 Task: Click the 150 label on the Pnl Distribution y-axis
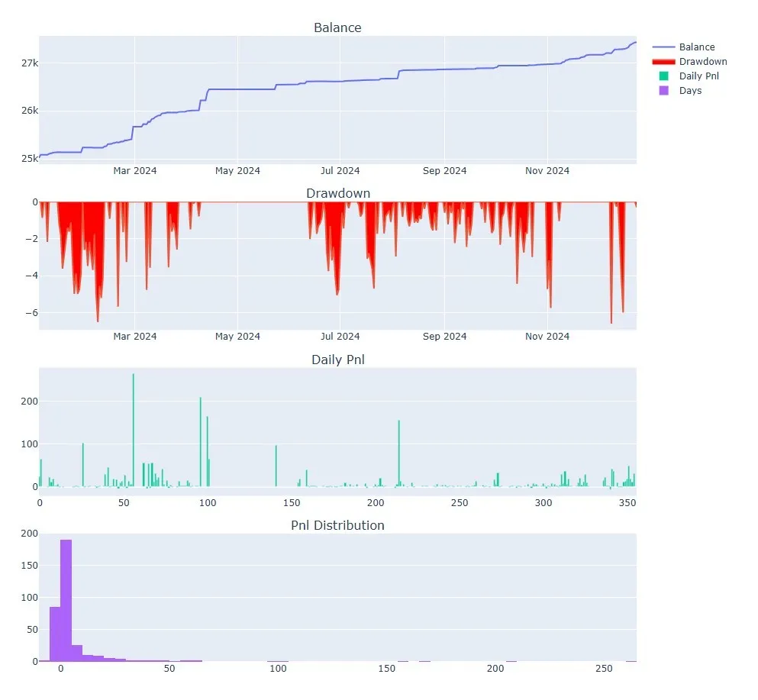click(30, 566)
